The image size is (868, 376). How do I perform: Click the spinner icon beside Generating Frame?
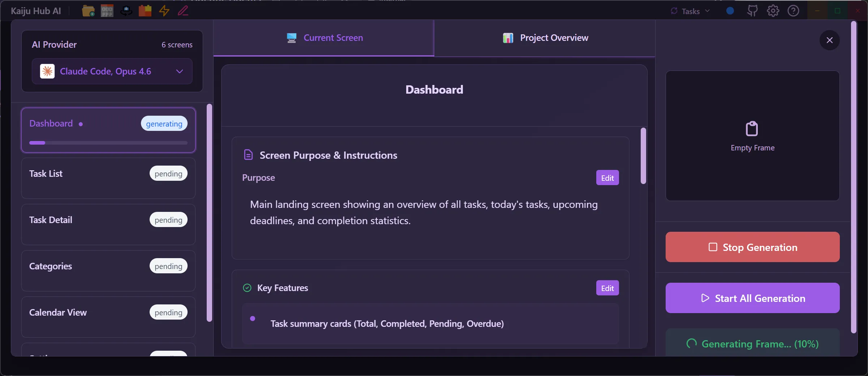coord(692,343)
